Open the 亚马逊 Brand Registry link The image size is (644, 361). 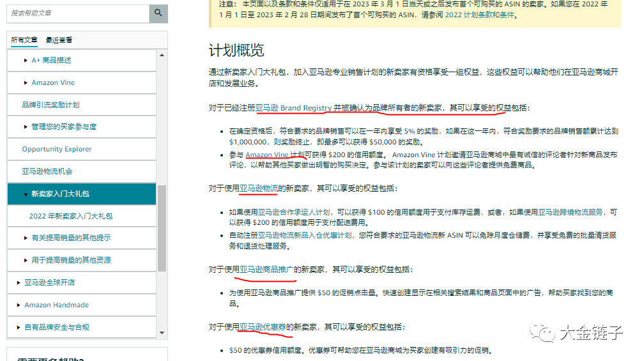(293, 107)
